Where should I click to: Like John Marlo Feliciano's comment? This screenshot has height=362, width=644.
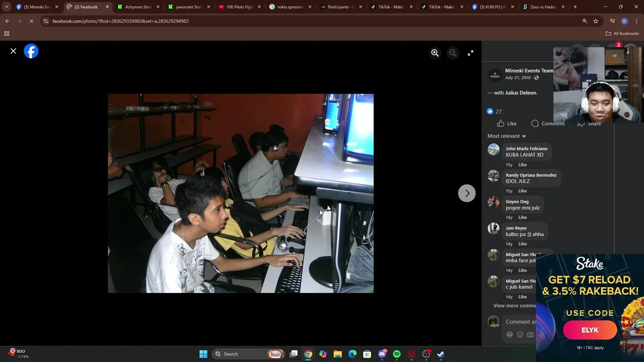point(522,165)
